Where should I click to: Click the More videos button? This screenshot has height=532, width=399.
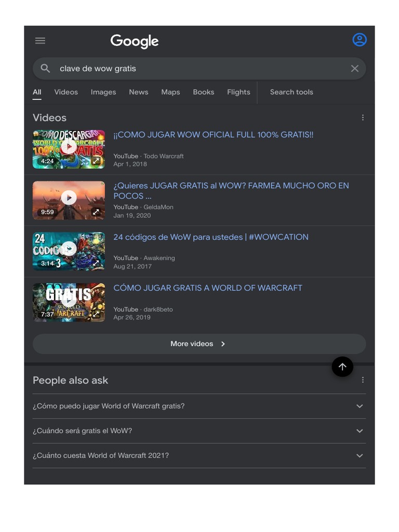pyautogui.click(x=199, y=344)
